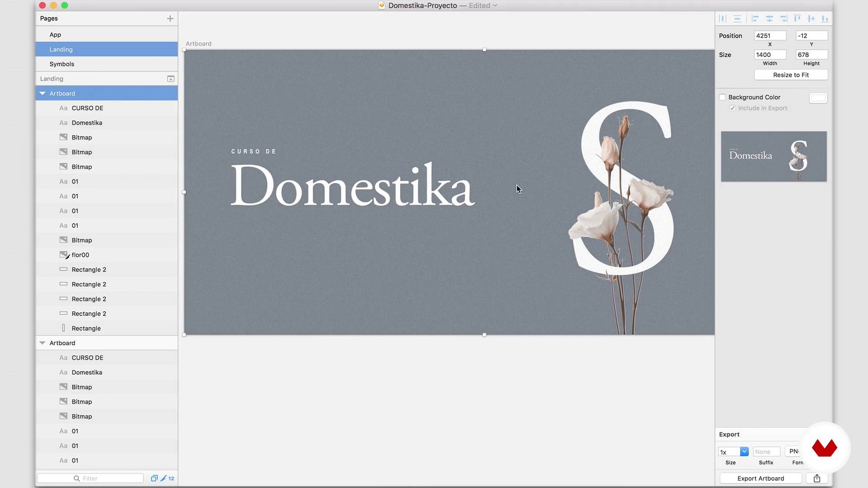Select the Domestika layer in second artboard

[107, 372]
